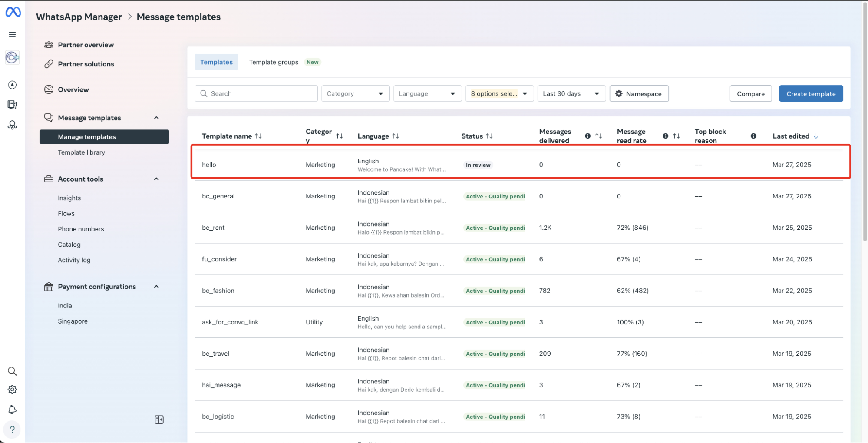Screen dimensions: 868x443
Task: Open the hello template row
Action: [x=519, y=165]
